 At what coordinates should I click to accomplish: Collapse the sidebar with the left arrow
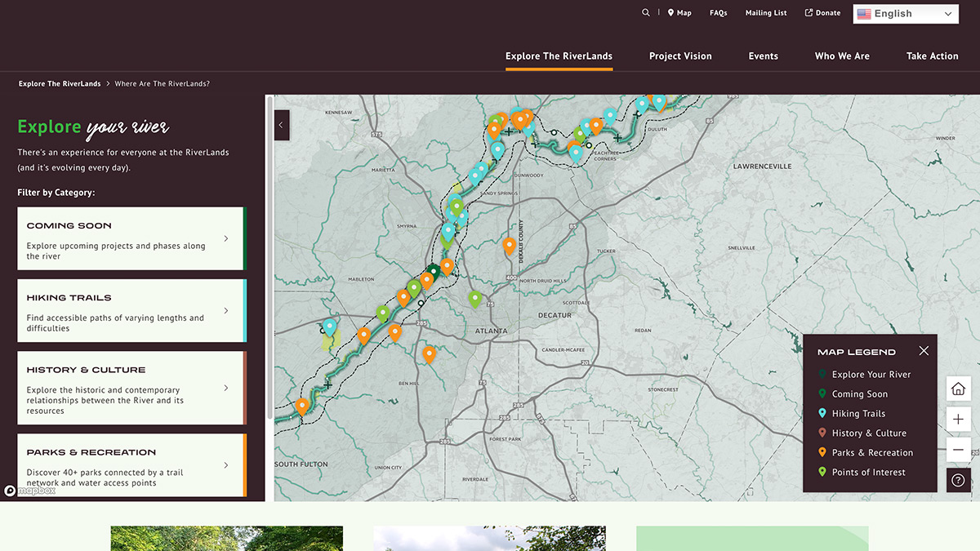click(x=281, y=125)
